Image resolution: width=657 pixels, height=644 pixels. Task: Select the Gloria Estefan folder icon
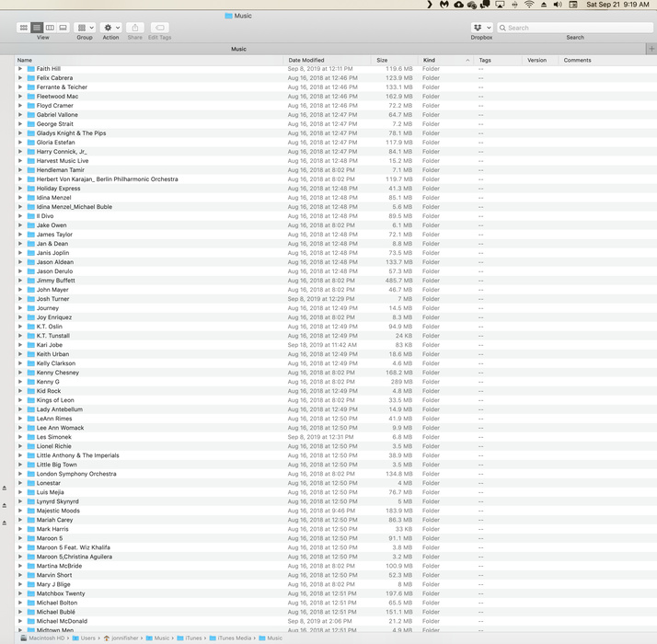point(30,143)
